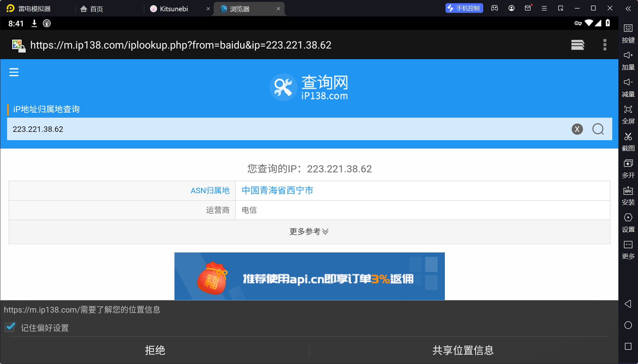Collapse the emulator sidebar with double chevron

(628, 9)
